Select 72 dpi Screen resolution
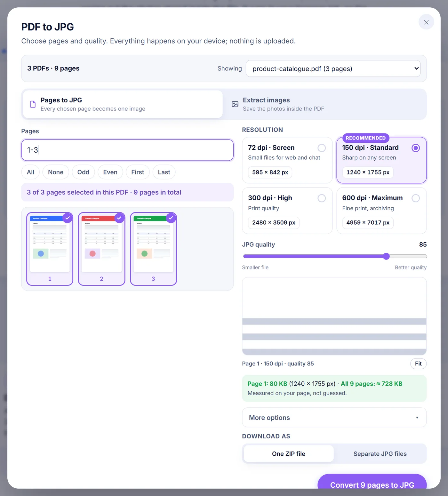Image resolution: width=448 pixels, height=496 pixels. (x=287, y=160)
